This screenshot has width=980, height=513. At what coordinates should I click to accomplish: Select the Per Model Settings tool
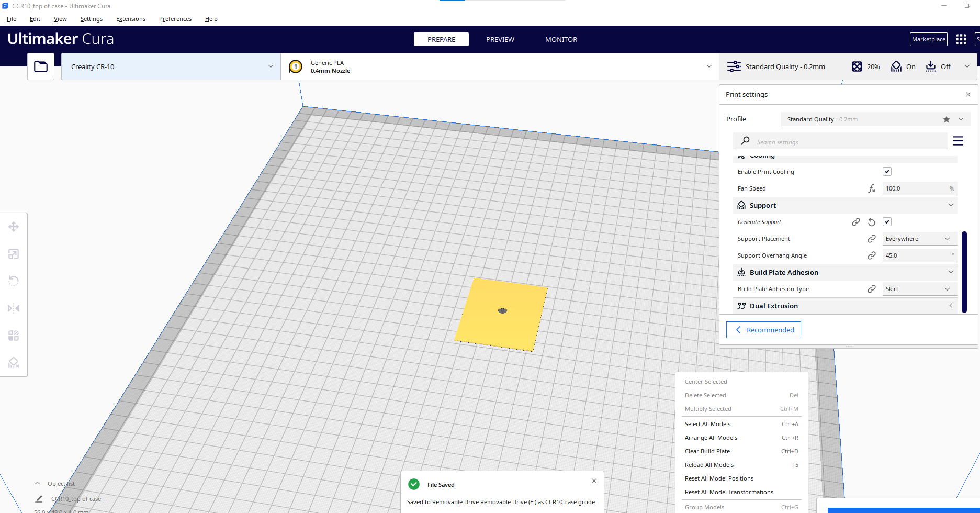(14, 336)
